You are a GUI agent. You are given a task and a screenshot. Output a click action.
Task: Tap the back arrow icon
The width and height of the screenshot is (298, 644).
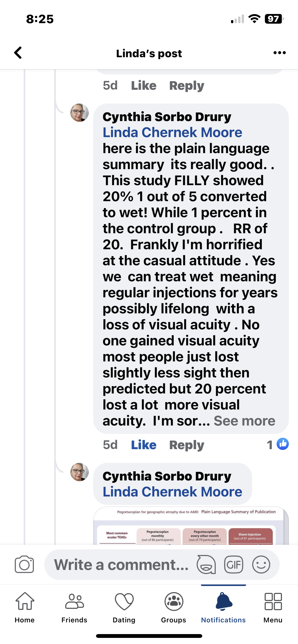tap(18, 53)
